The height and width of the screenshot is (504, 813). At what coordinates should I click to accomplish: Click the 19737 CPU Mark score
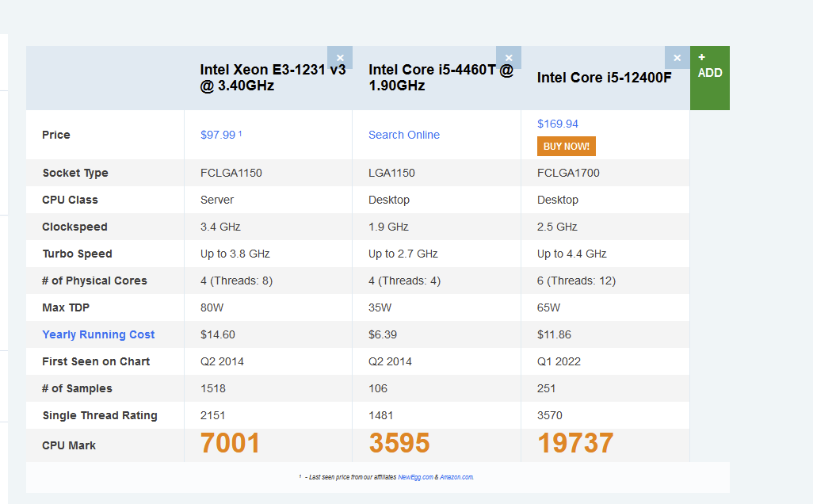pyautogui.click(x=575, y=444)
